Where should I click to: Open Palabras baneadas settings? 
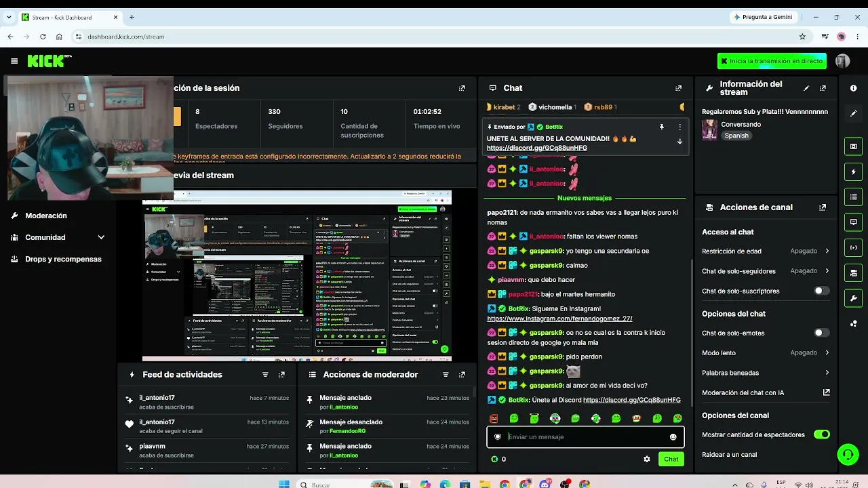(x=766, y=373)
